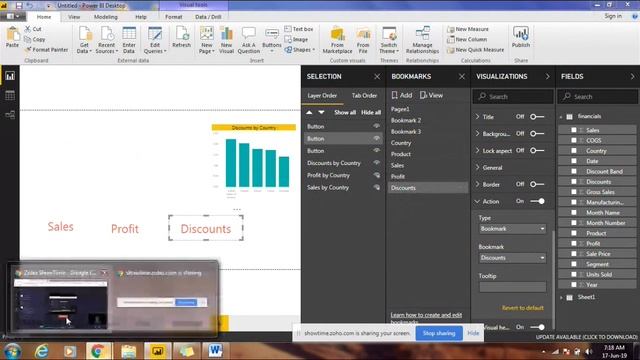The height and width of the screenshot is (360, 640).
Task: Open the action Type dropdown
Action: point(512,229)
